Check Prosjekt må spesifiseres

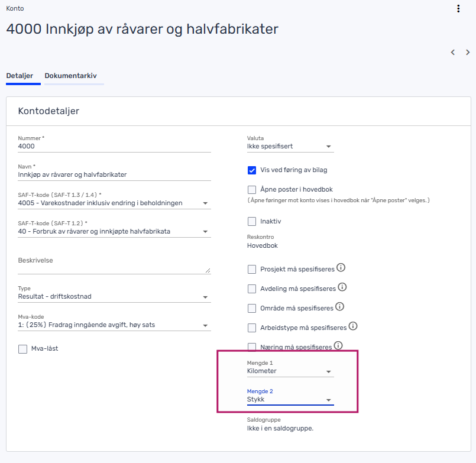[x=252, y=269]
